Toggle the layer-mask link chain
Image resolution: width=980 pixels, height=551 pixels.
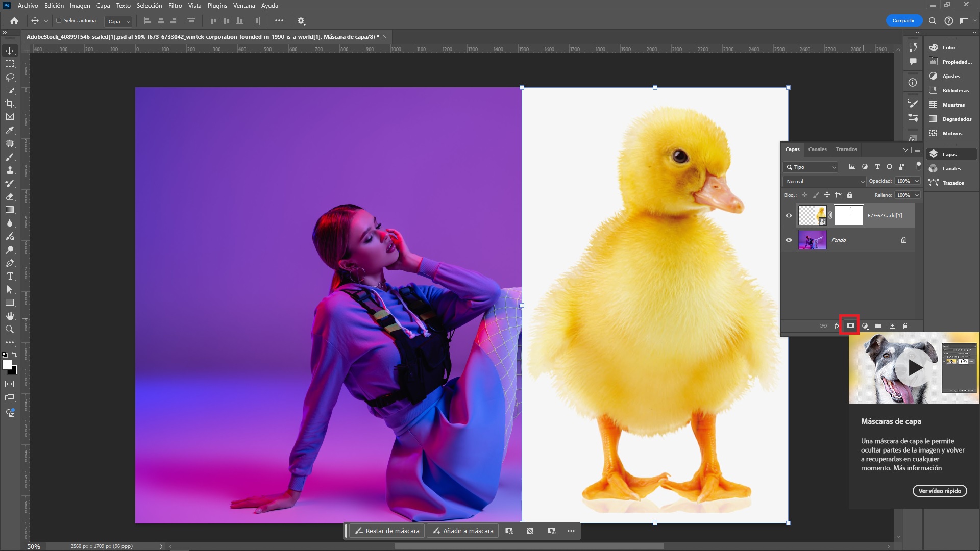pos(830,215)
